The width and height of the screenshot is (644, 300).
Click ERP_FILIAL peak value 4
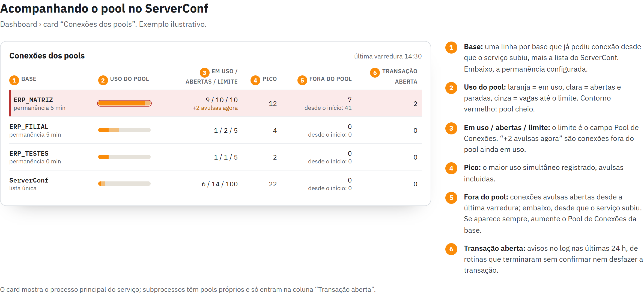(275, 131)
